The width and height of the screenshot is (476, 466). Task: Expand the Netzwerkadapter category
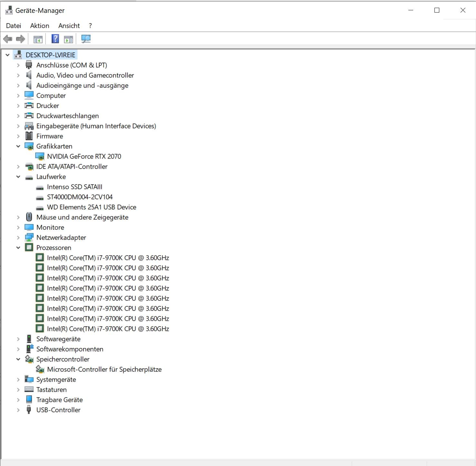click(18, 238)
